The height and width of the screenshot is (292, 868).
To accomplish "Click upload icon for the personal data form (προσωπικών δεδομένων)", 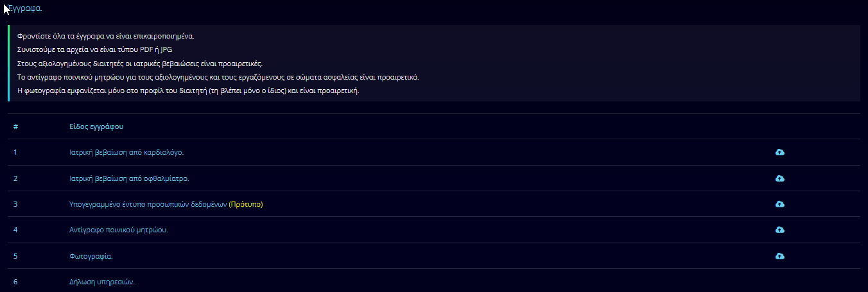I will pos(780,204).
